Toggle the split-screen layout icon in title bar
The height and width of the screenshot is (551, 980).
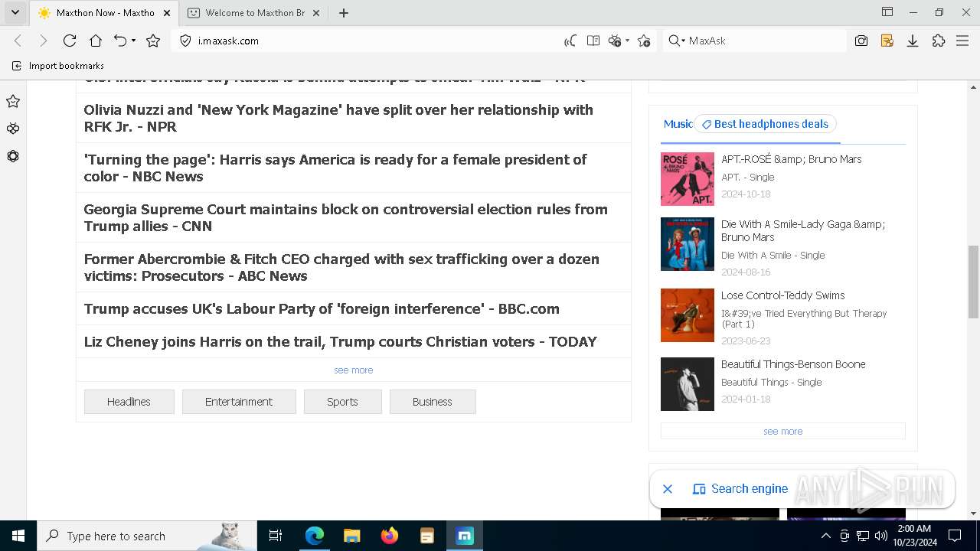(x=887, y=12)
